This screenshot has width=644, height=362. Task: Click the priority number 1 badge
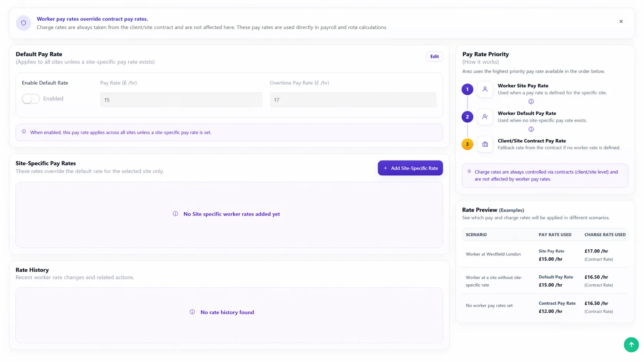click(467, 89)
